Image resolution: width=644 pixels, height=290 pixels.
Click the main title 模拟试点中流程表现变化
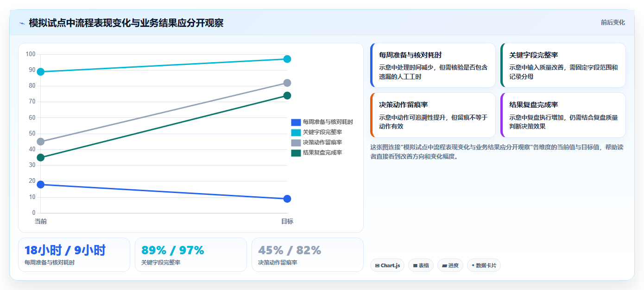[126, 23]
